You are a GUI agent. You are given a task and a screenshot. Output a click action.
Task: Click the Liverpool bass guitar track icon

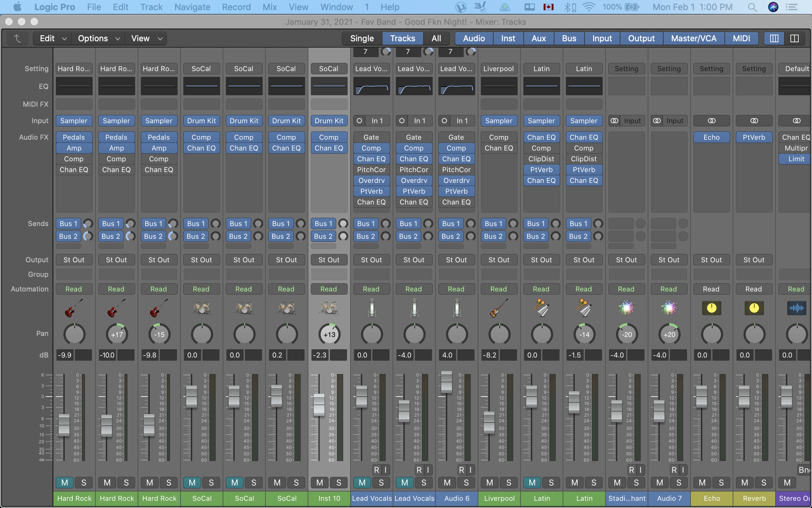point(499,308)
